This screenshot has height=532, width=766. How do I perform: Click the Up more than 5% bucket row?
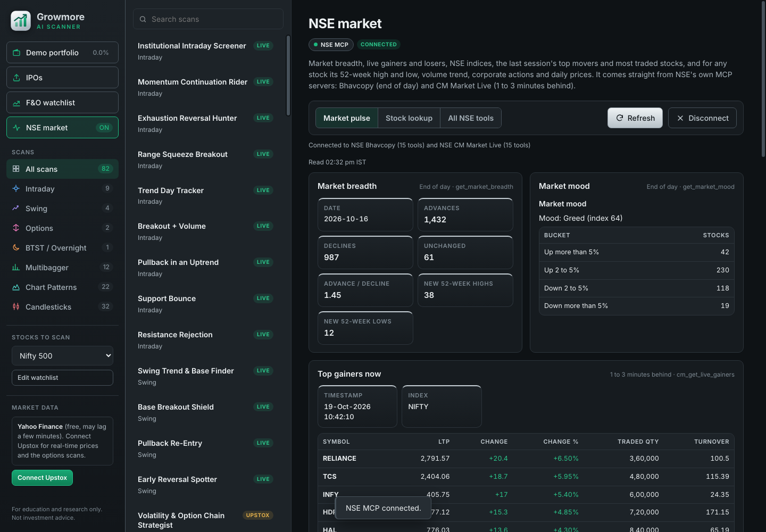click(x=636, y=252)
